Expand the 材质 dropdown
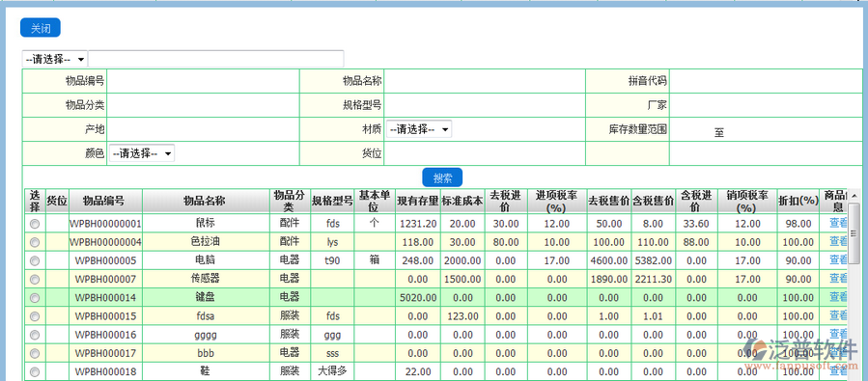Image resolution: width=868 pixels, height=381 pixels. [x=418, y=129]
